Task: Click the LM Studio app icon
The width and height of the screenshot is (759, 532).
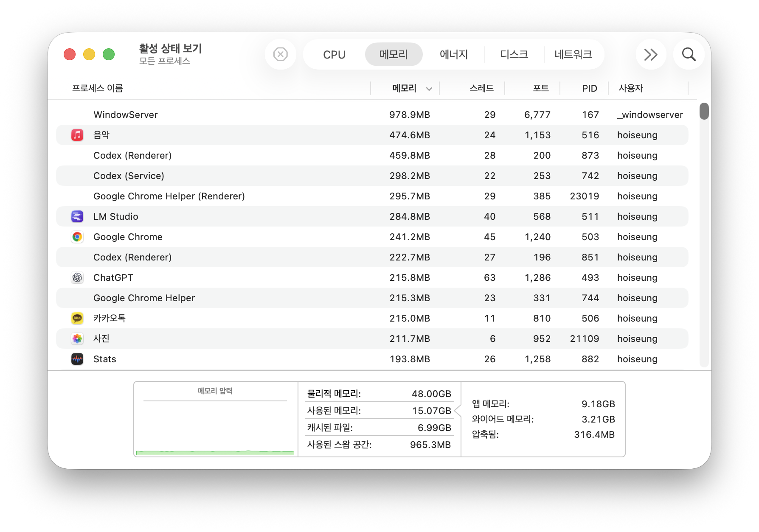Action: pos(77,216)
